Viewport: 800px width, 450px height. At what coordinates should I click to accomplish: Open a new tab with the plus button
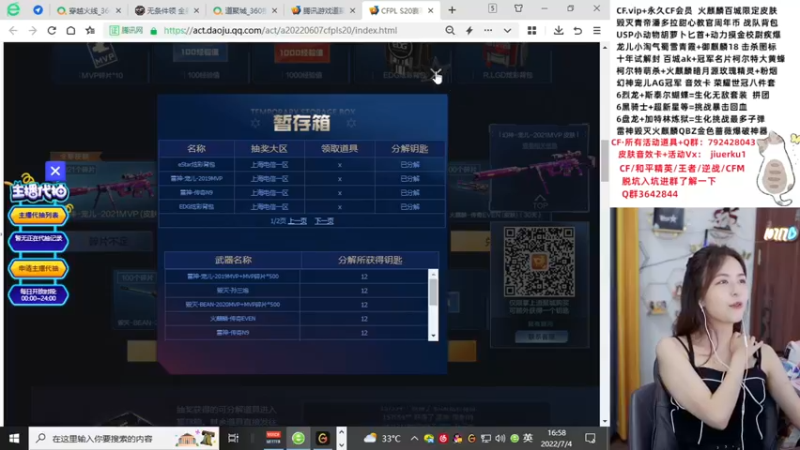(452, 10)
